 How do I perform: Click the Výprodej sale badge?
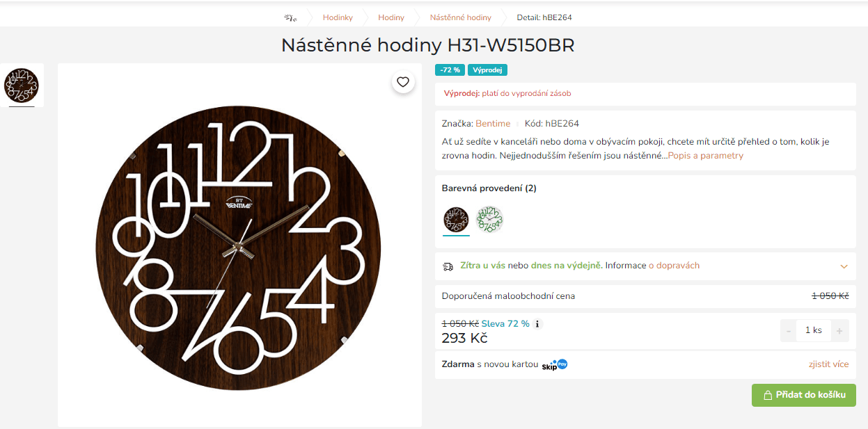point(487,70)
